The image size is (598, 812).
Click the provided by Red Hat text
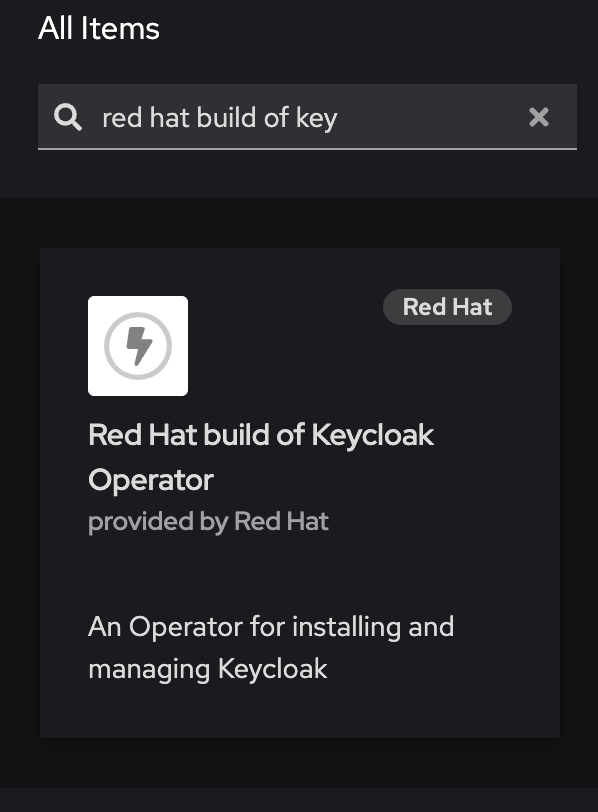point(207,521)
